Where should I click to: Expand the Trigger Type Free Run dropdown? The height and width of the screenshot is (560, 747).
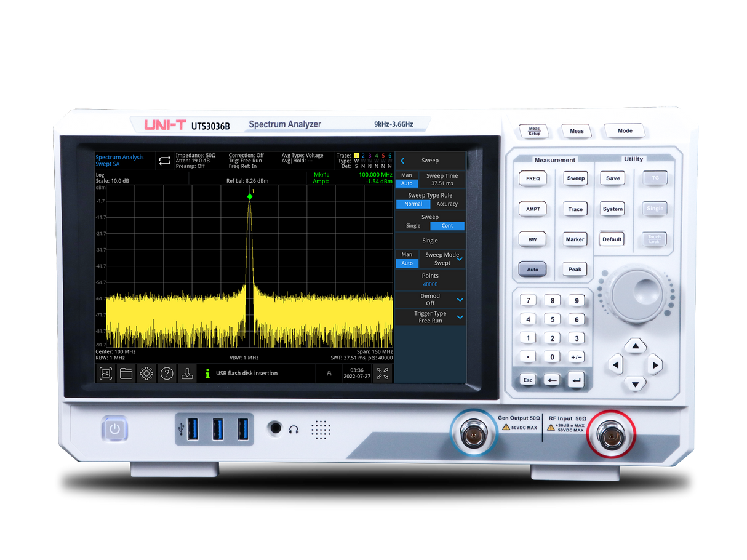[458, 316]
